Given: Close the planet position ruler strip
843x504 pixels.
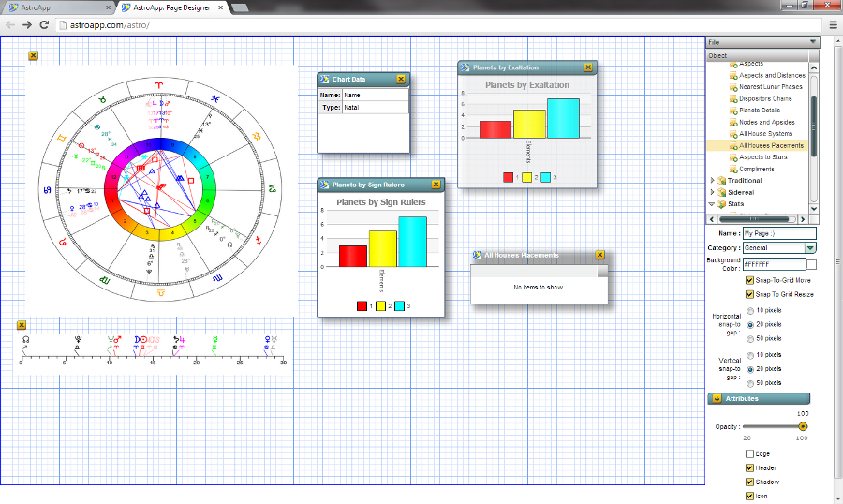Looking at the screenshot, I should [22, 325].
